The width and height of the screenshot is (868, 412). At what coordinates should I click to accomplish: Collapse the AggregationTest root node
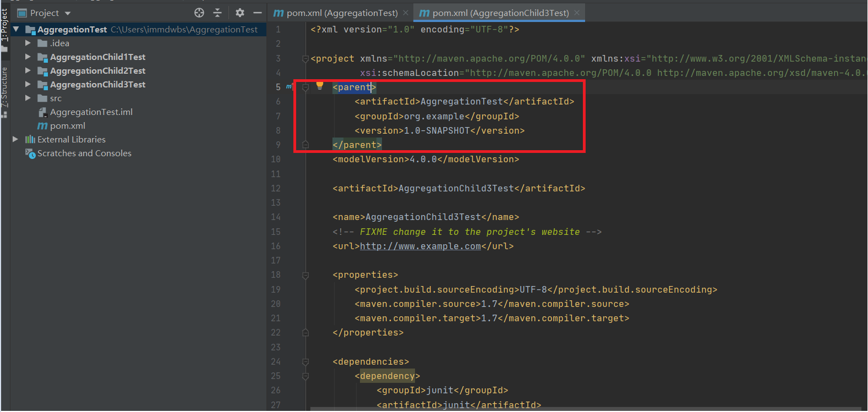(16, 29)
